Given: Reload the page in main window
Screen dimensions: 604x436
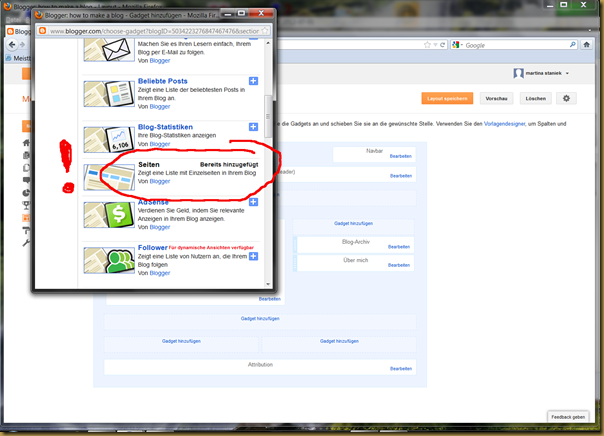Looking at the screenshot, I should (x=443, y=45).
